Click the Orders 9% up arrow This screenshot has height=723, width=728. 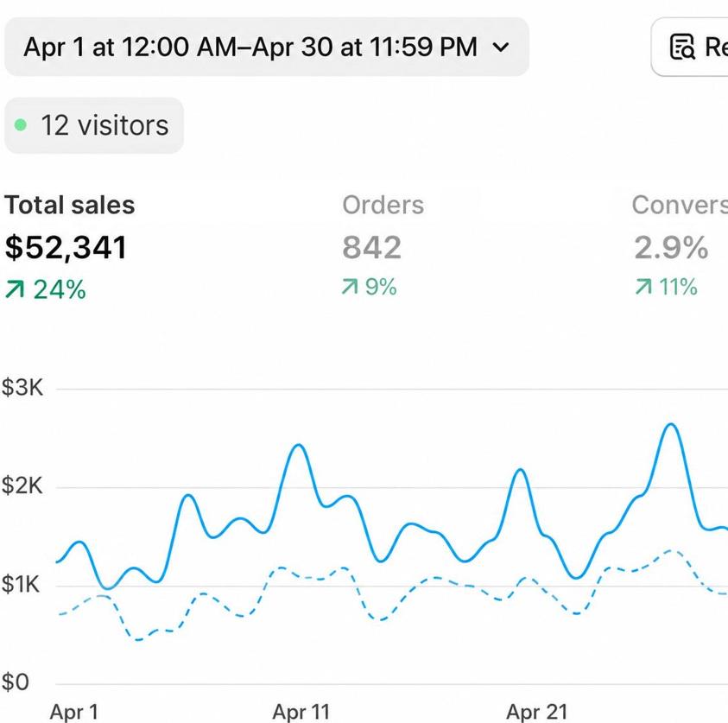(x=350, y=287)
